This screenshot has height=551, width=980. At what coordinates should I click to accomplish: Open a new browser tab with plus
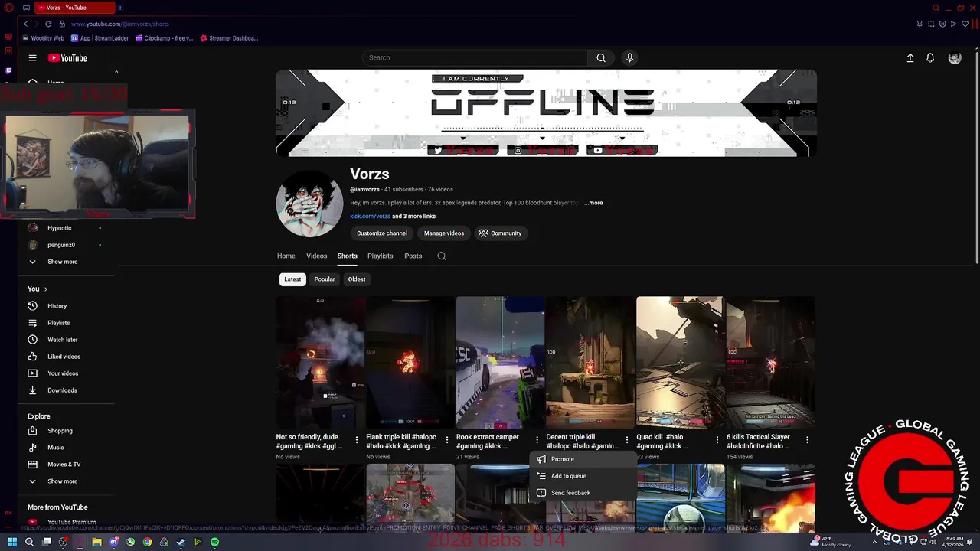pyautogui.click(x=120, y=8)
